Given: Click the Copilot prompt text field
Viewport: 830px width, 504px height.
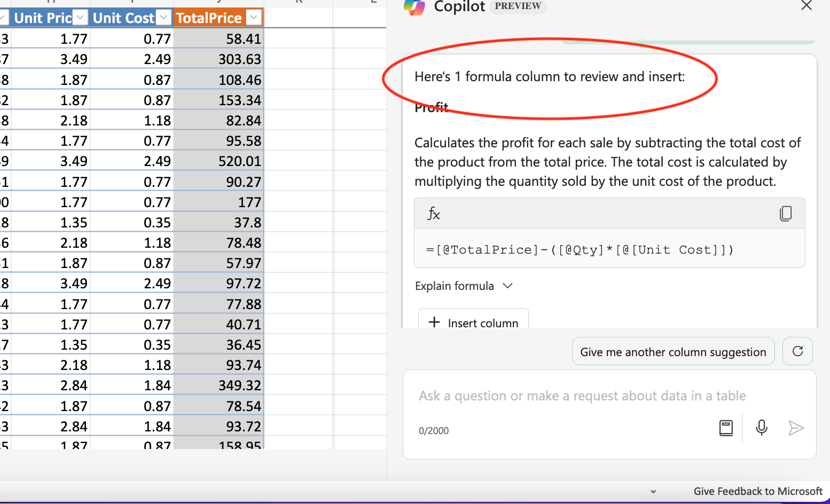Looking at the screenshot, I should [582, 396].
